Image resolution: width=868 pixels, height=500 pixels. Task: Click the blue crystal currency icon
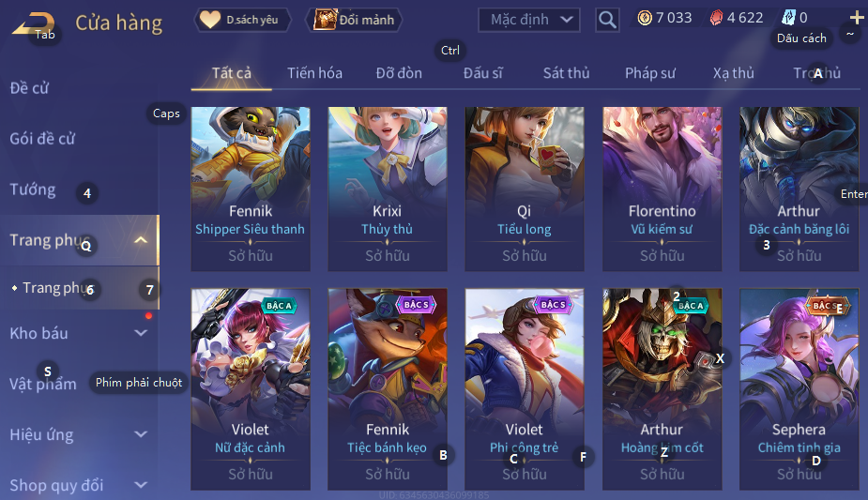click(x=788, y=18)
